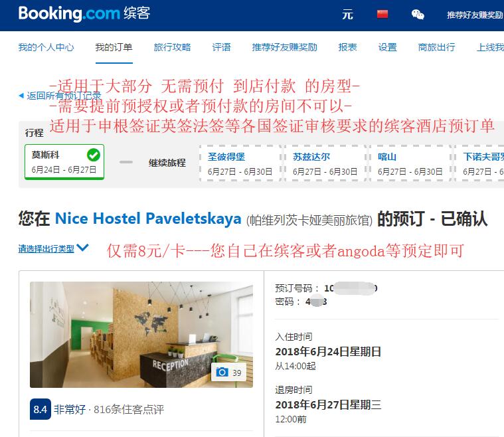This screenshot has width=504, height=437.
Task: Open the Nice Hostel Paveletskaya link
Action: click(148, 218)
